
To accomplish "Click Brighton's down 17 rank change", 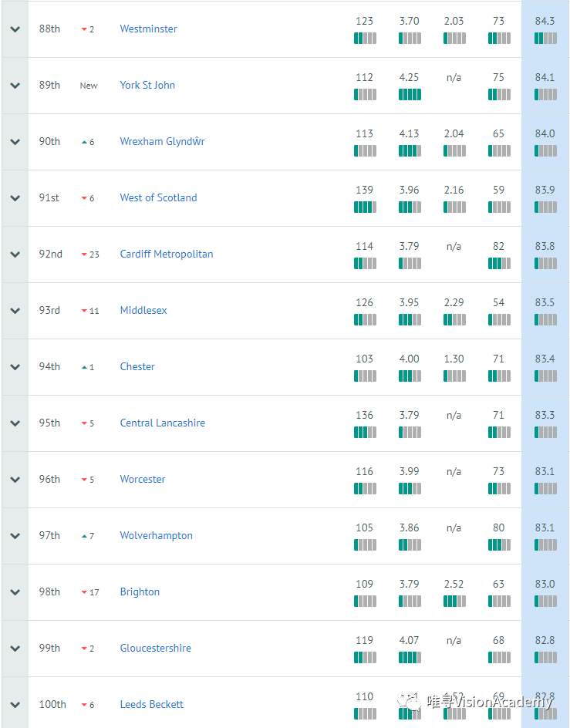I will point(90,592).
